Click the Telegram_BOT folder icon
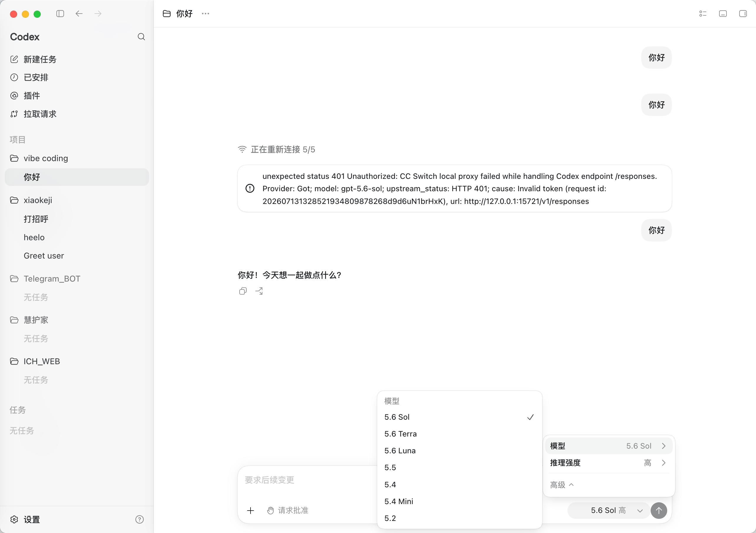The image size is (756, 533). [x=14, y=279]
